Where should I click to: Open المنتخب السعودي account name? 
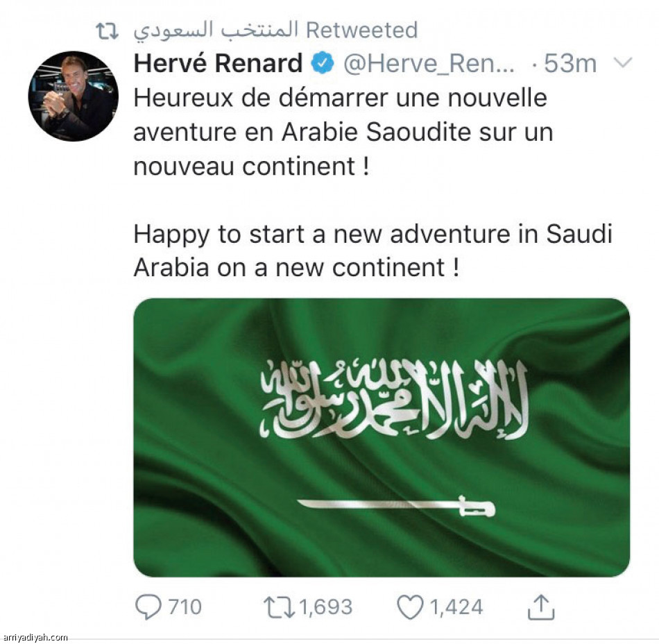tap(215, 29)
